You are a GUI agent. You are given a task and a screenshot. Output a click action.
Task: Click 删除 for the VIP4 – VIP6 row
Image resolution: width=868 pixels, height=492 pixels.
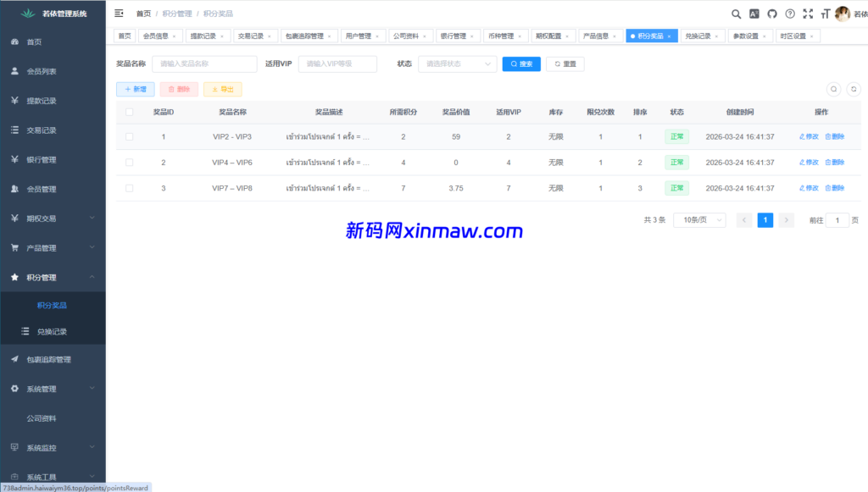click(x=835, y=163)
